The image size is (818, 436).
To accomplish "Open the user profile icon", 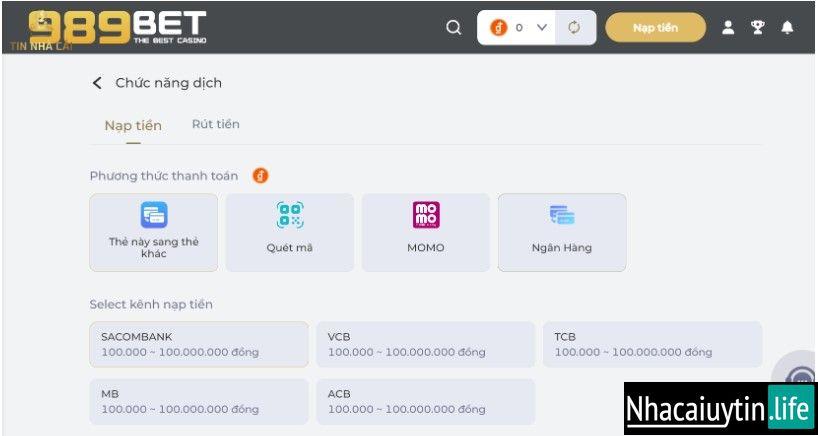I will [728, 28].
